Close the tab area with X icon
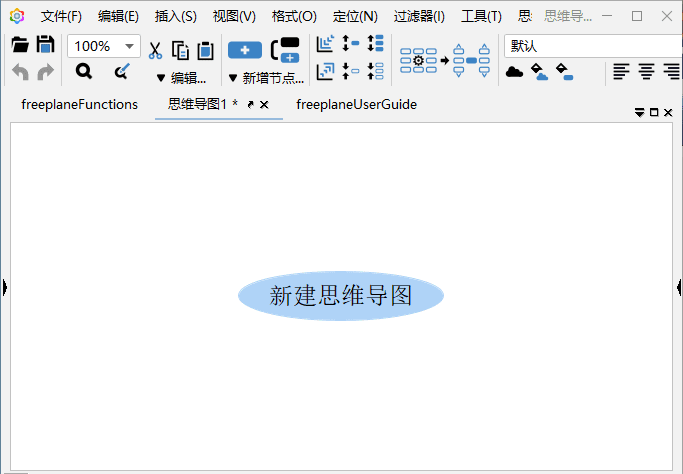 coord(668,113)
